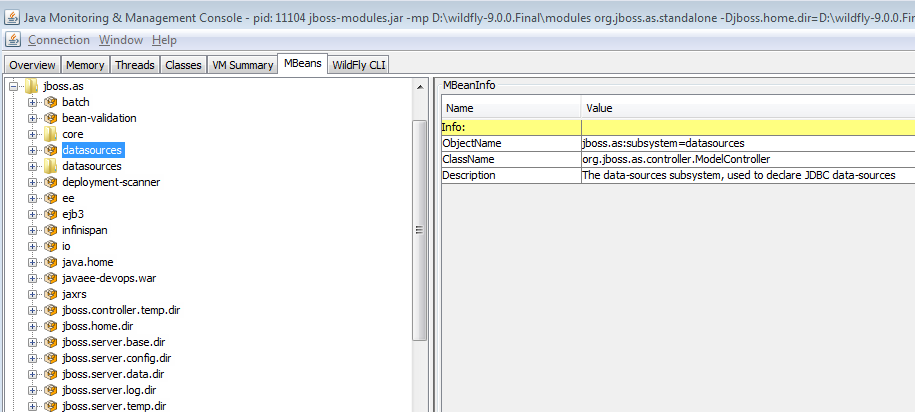Viewport: 915px width, 412px height.
Task: Select the data-sources subsystem description value
Action: pos(748,175)
